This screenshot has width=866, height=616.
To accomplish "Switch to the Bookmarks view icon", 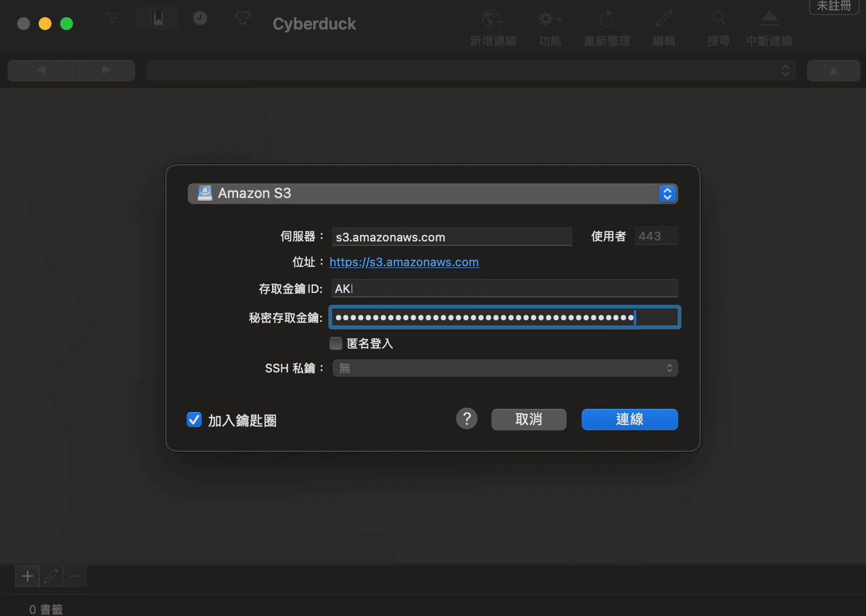I will (157, 19).
